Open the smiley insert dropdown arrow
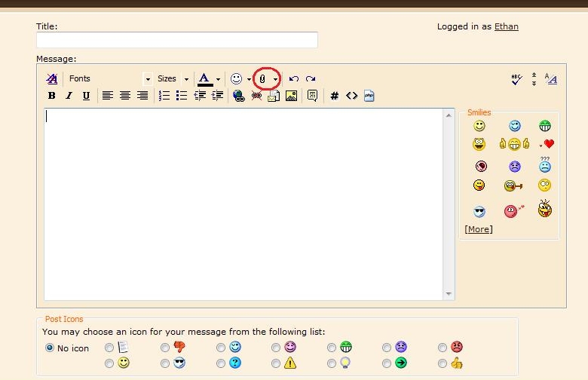 point(249,79)
